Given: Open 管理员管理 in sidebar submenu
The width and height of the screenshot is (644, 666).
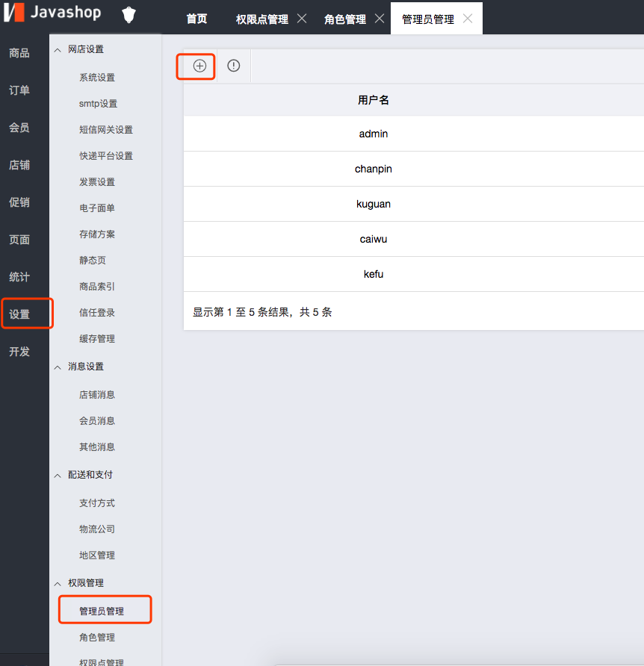Looking at the screenshot, I should click(x=102, y=611).
